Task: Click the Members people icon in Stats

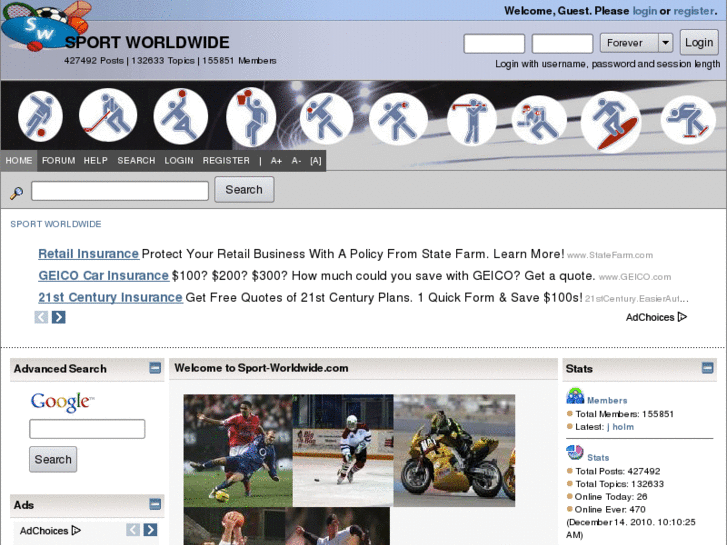Action: click(575, 396)
